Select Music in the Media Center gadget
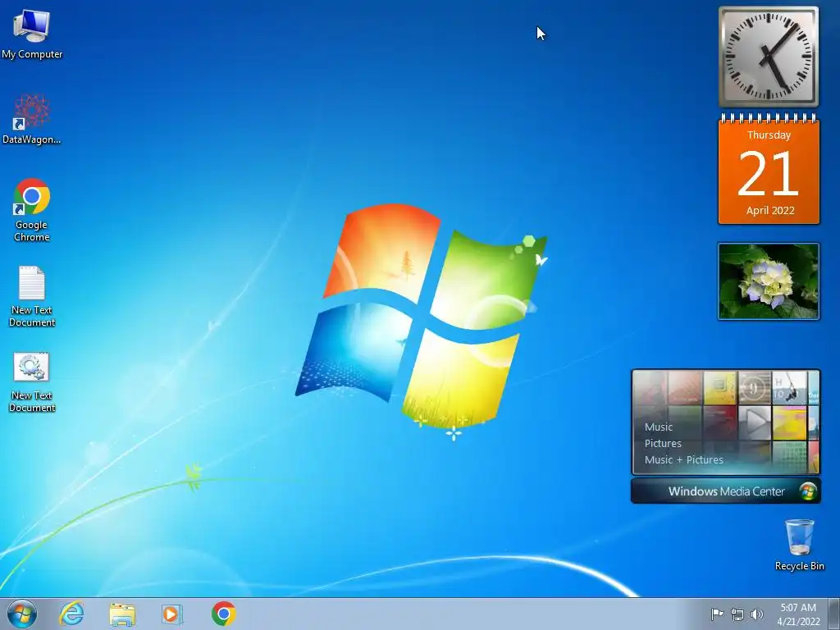This screenshot has width=840, height=630. (x=659, y=427)
